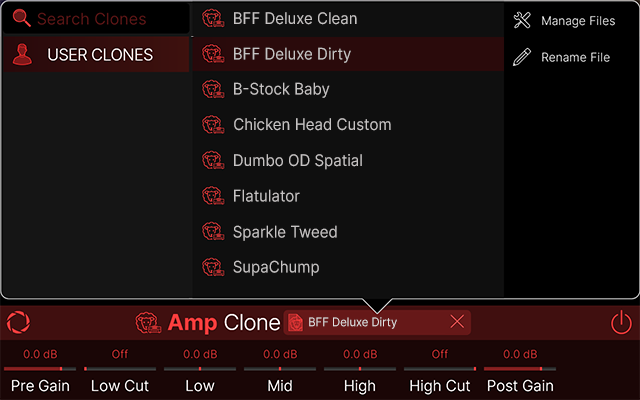Click the Rename File pencil icon
The height and width of the screenshot is (400, 640).
522,57
